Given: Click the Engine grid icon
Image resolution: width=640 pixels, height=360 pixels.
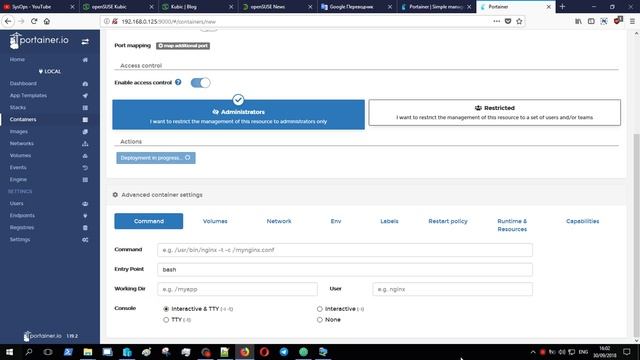Looking at the screenshot, I should pyautogui.click(x=85, y=180).
